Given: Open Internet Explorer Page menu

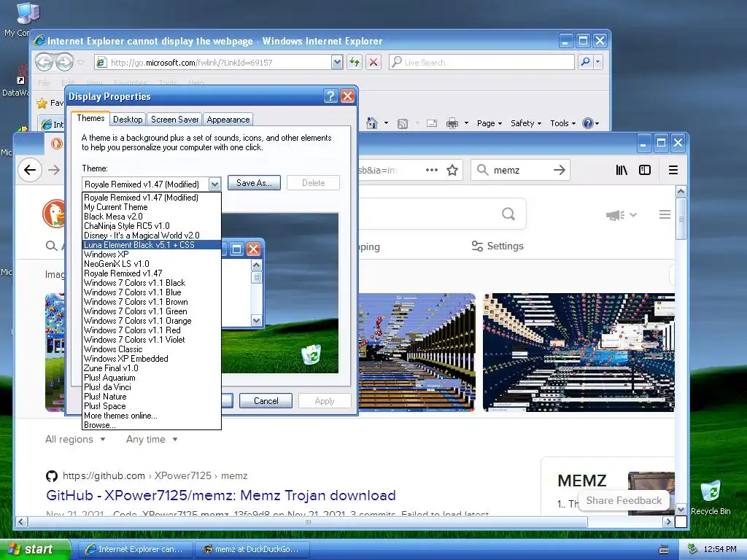Looking at the screenshot, I should [x=489, y=123].
